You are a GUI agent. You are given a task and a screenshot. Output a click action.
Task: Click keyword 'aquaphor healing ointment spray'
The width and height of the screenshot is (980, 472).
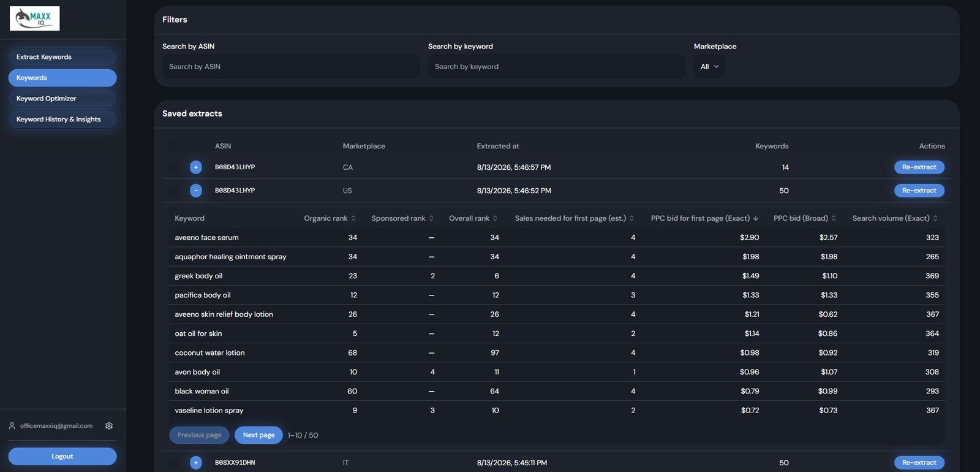click(230, 257)
